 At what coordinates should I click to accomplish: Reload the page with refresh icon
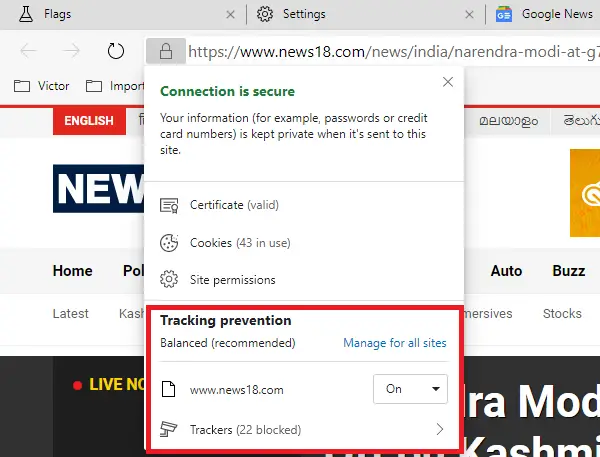[x=116, y=51]
